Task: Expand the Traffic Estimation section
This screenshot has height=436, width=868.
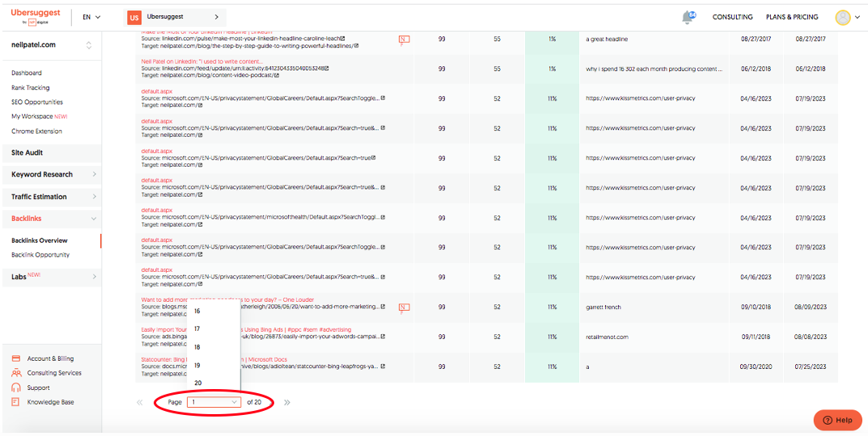Action: pos(52,197)
